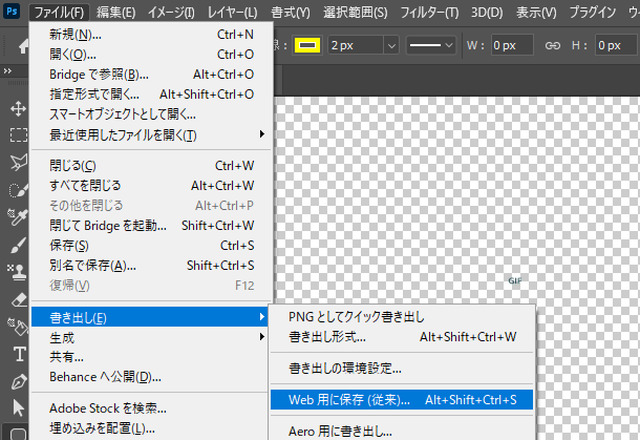
Task: Select the Rectangular Marquee tool
Action: 18,135
